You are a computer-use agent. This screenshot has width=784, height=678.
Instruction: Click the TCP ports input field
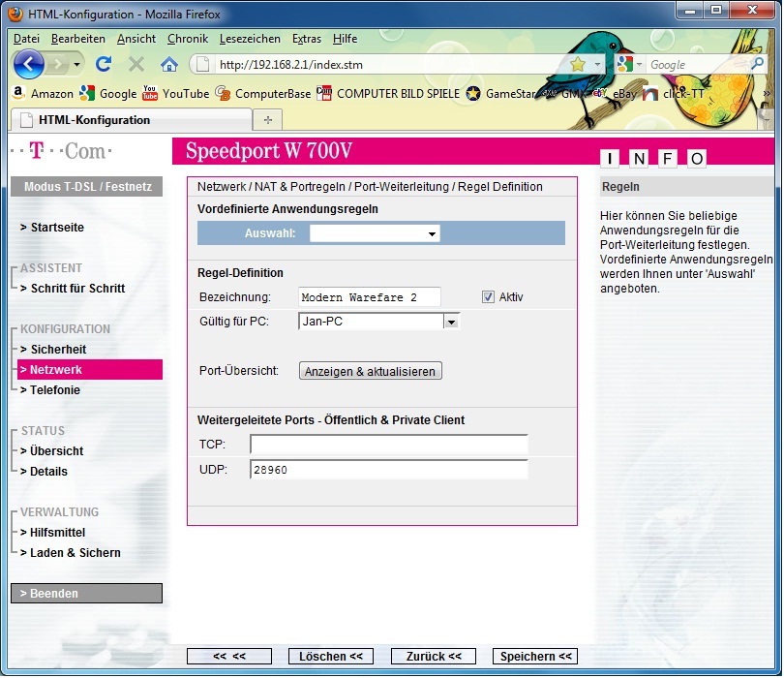pos(389,445)
